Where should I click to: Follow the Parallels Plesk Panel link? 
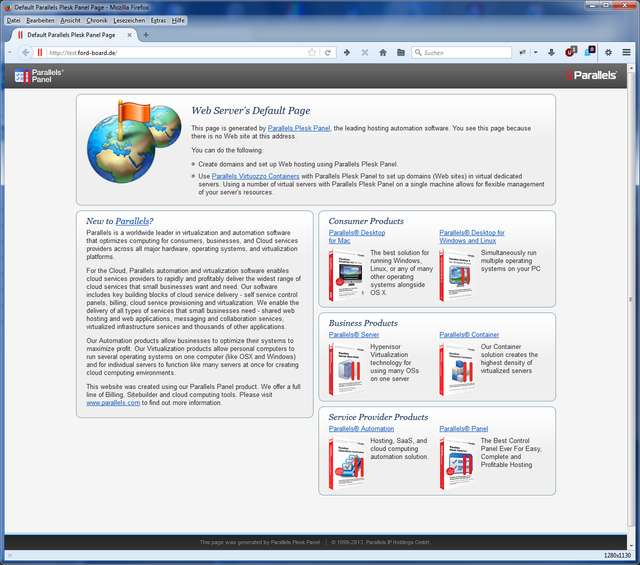[299, 128]
